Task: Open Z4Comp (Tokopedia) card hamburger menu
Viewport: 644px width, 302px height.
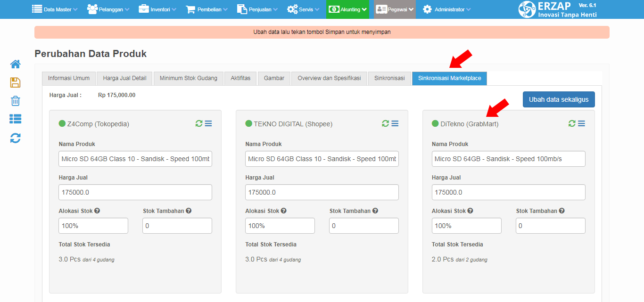Action: 208,123
